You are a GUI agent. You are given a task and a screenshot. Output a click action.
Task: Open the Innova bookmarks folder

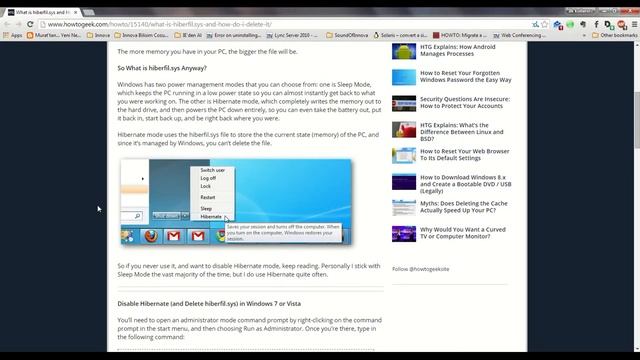[98, 36]
